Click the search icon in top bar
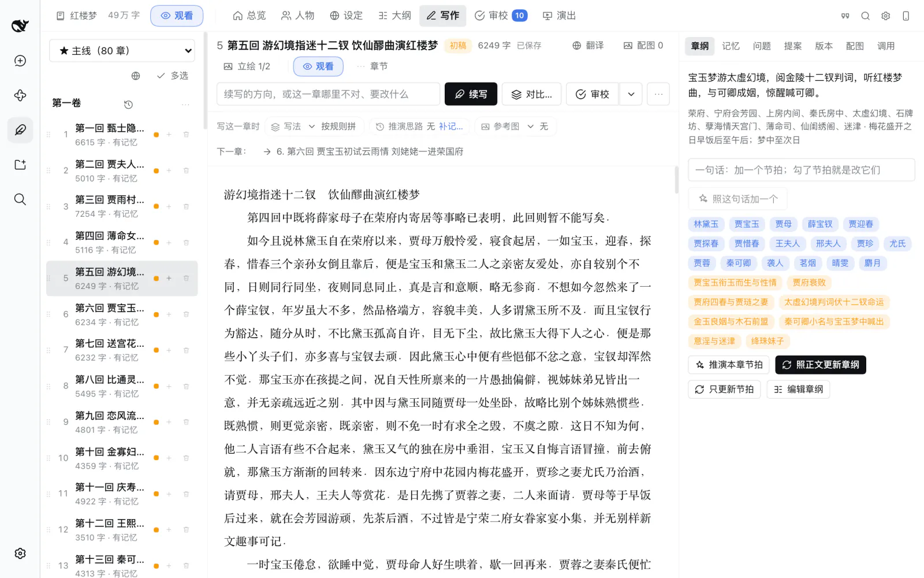The image size is (924, 578). point(865,16)
